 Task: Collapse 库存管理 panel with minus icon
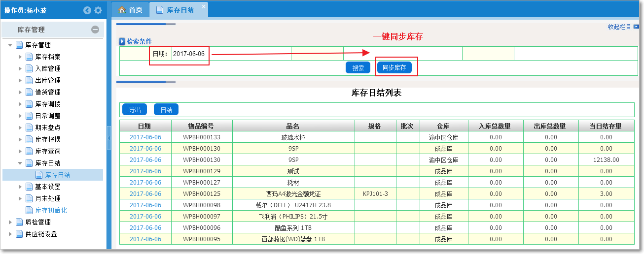pyautogui.click(x=95, y=30)
